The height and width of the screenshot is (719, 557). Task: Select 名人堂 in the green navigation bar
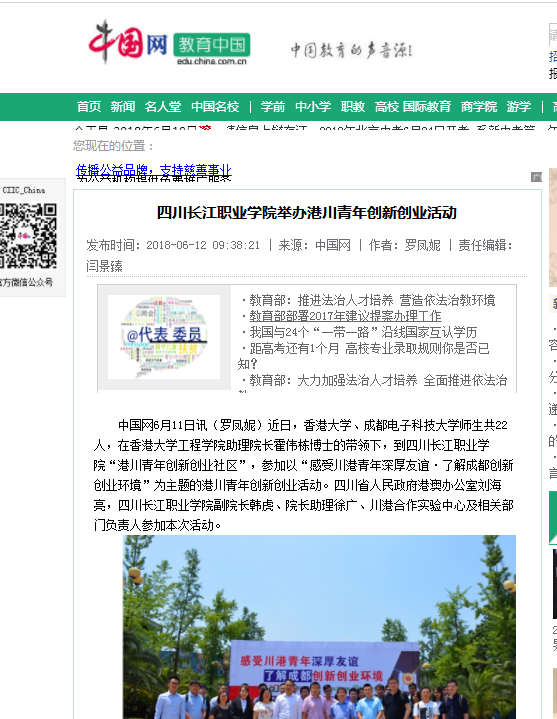[x=163, y=107]
